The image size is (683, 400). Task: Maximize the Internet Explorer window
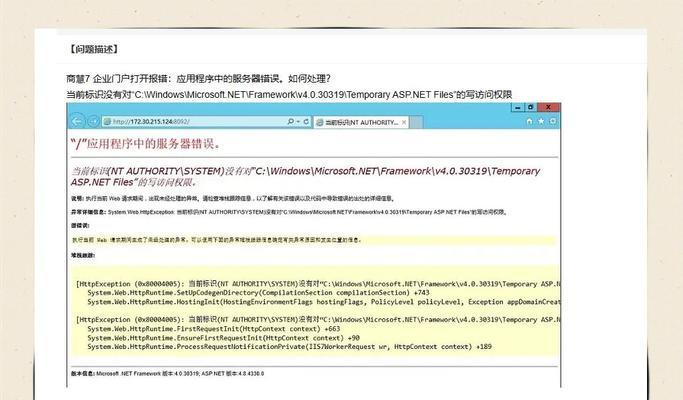pyautogui.click(x=531, y=107)
